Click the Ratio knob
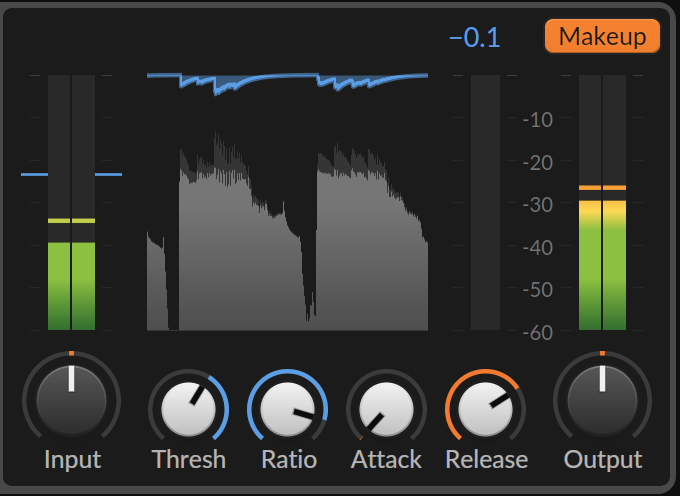The height and width of the screenshot is (496, 680). tap(288, 409)
